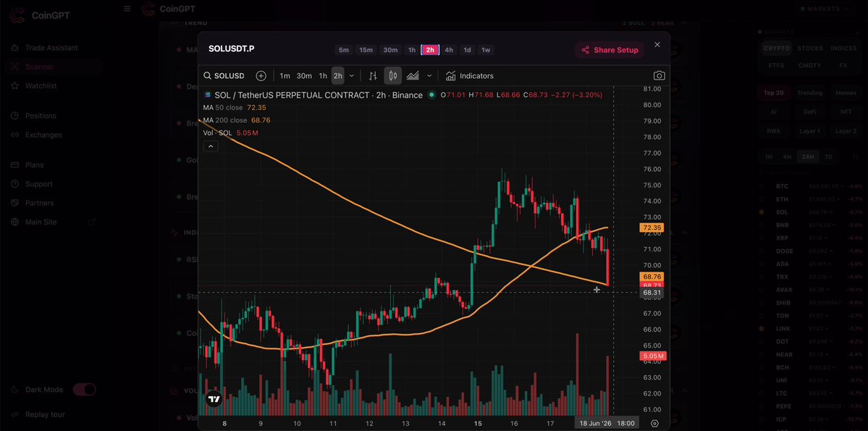Select the candlestick chart style icon
868x431 pixels.
[x=393, y=76]
